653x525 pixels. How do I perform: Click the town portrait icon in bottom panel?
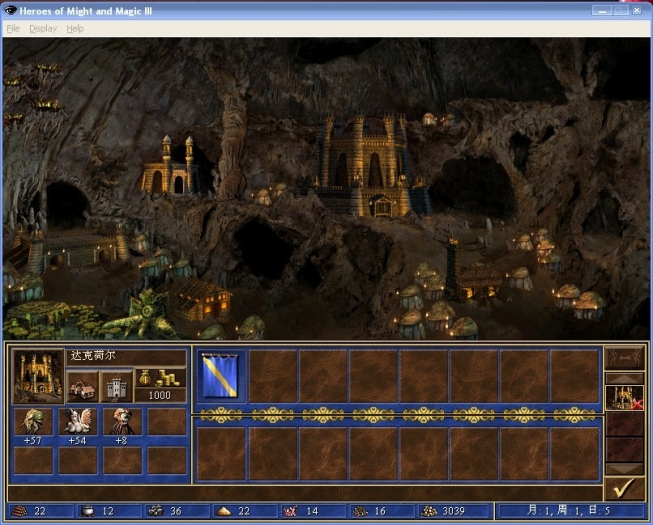coord(38,376)
